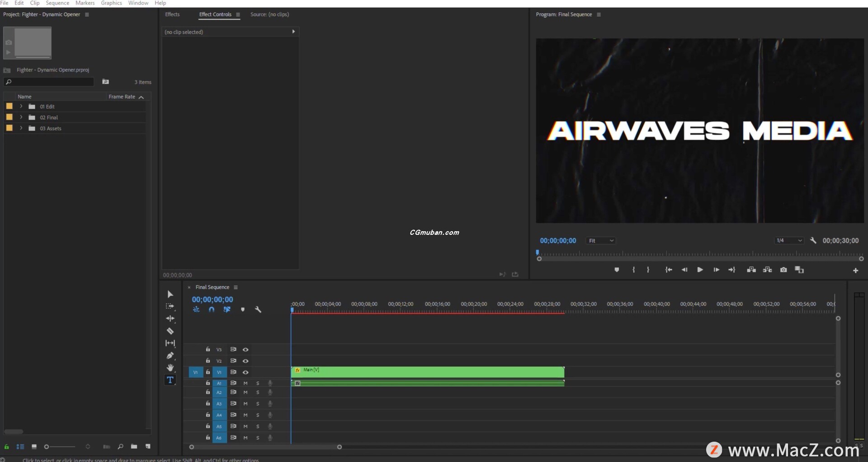
Task: Click Play in Program monitor
Action: coord(700,270)
